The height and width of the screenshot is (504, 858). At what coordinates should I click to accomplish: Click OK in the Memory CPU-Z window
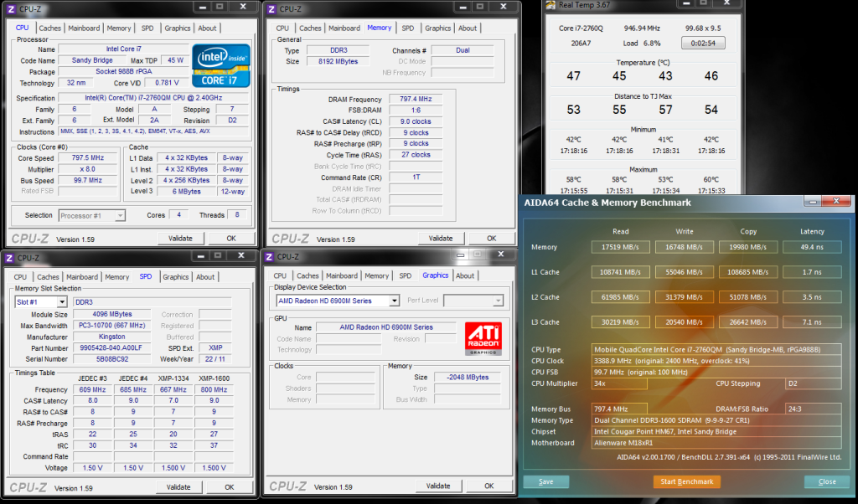[492, 239]
